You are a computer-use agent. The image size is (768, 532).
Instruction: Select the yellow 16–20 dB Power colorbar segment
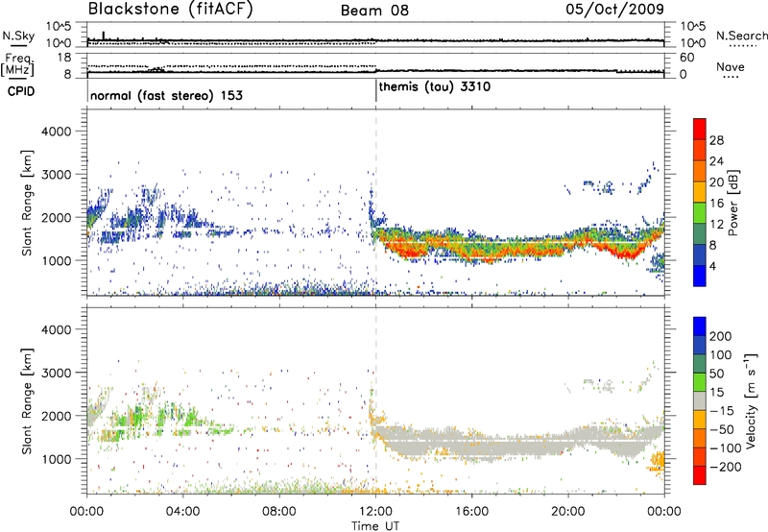[x=700, y=192]
